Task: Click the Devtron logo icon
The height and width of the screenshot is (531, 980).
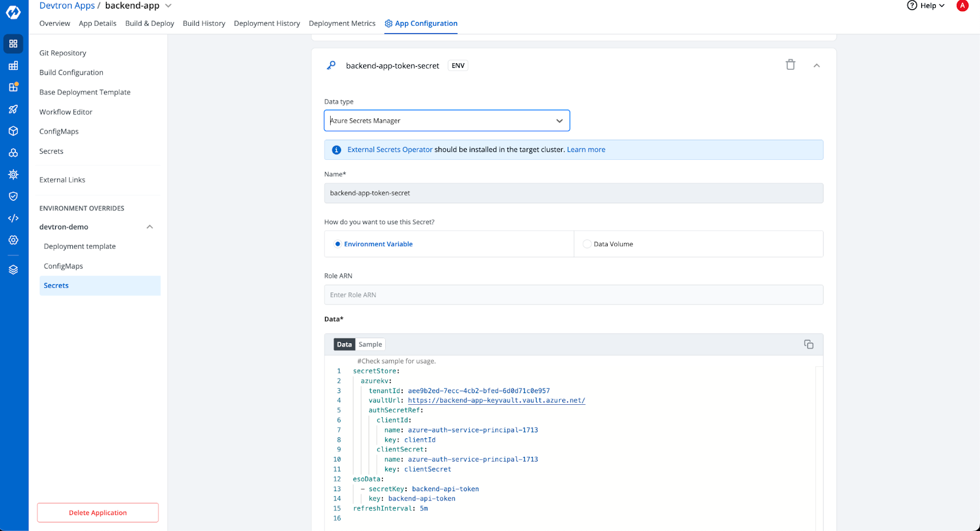Action: click(13, 12)
